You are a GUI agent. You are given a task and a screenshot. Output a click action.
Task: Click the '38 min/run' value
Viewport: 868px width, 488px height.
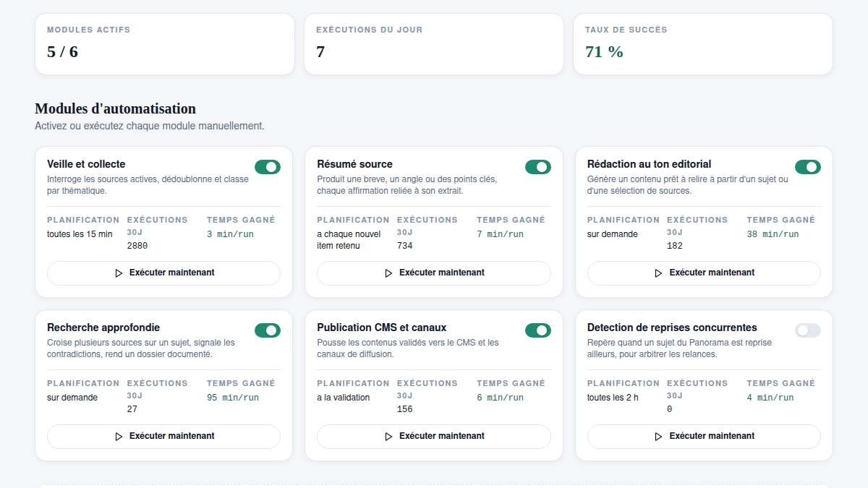[x=773, y=234]
